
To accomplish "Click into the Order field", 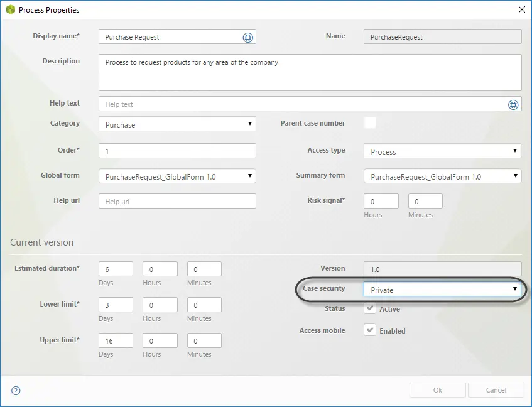I will pos(177,151).
